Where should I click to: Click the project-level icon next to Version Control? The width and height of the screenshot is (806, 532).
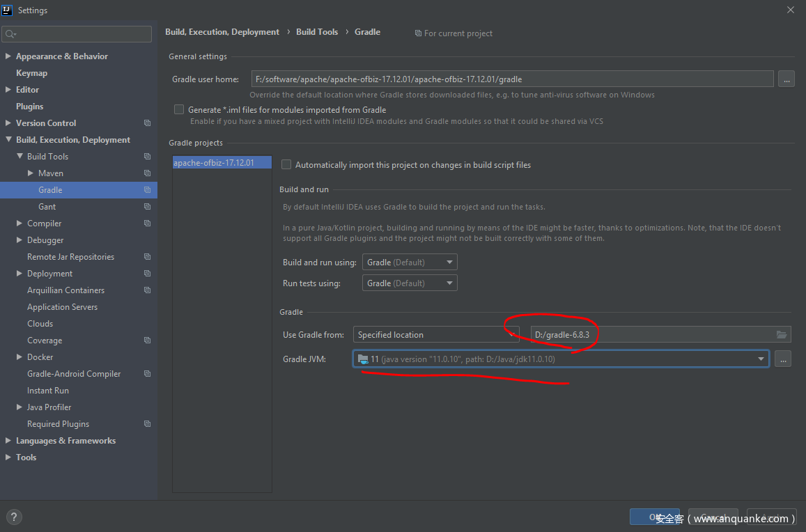148,123
